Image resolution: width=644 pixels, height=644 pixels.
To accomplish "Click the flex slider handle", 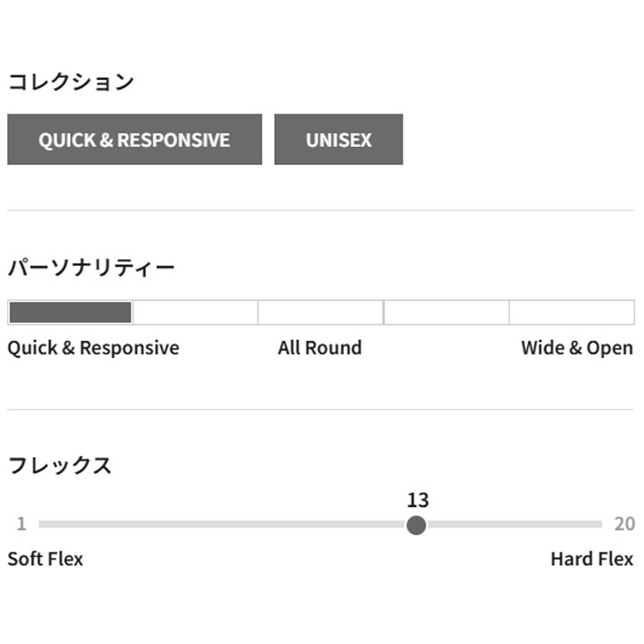I will pyautogui.click(x=416, y=525).
